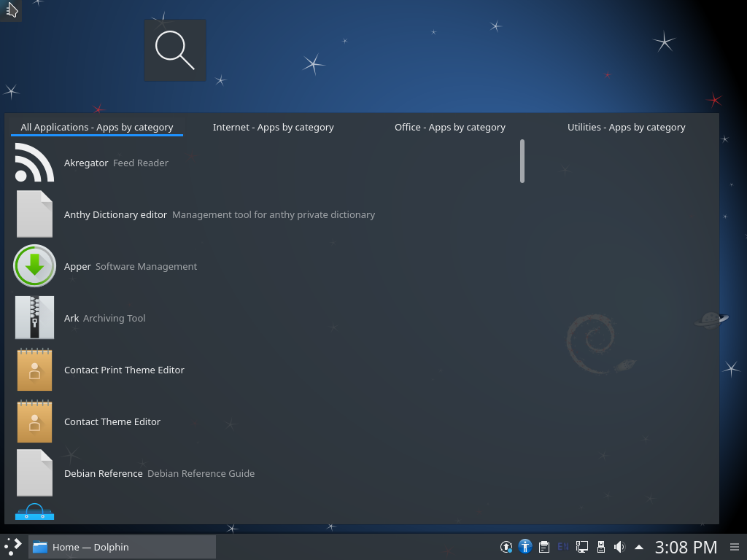Select the Apper Software Management entry
Image resolution: width=747 pixels, height=560 pixels.
[x=265, y=265]
